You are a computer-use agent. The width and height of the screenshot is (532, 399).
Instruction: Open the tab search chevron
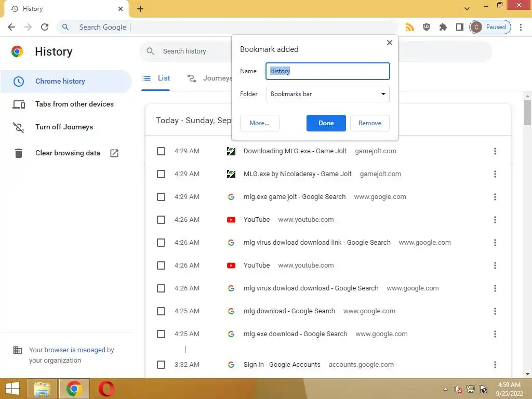(x=467, y=9)
